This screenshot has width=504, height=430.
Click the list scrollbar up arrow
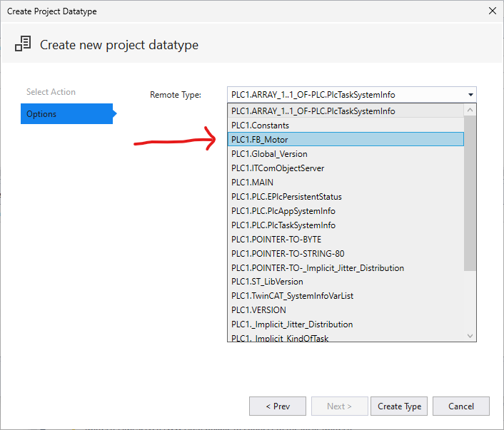point(470,110)
